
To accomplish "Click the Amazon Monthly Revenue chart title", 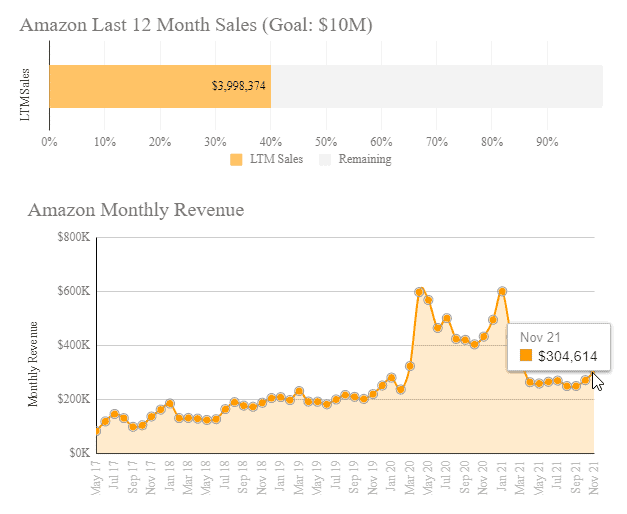I will click(x=136, y=210).
